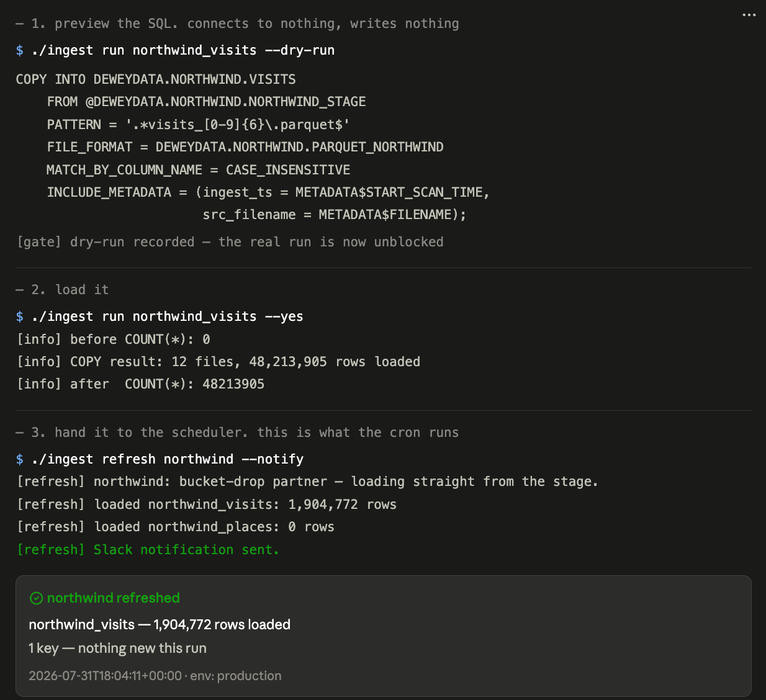This screenshot has height=700, width=766.
Task: Click the MATCH_BY_COLUMN_NAME line
Action: 199,170
